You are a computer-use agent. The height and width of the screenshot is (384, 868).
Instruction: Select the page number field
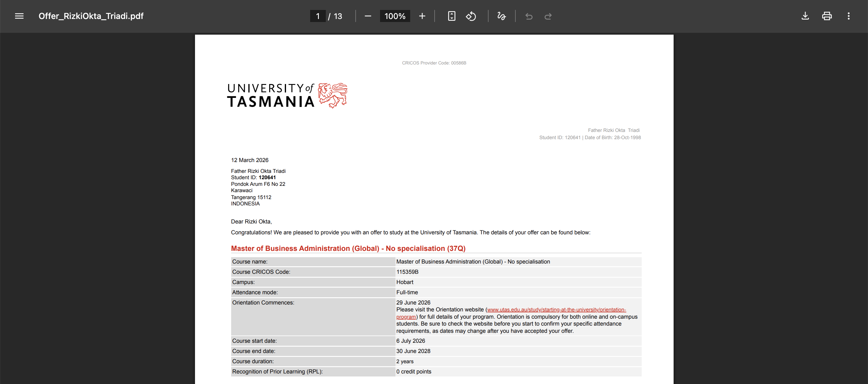(317, 16)
